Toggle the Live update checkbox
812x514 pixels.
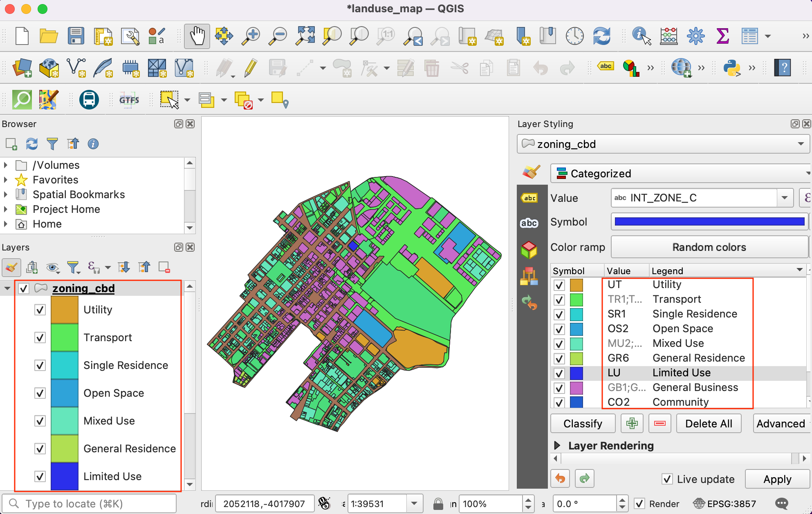point(667,479)
